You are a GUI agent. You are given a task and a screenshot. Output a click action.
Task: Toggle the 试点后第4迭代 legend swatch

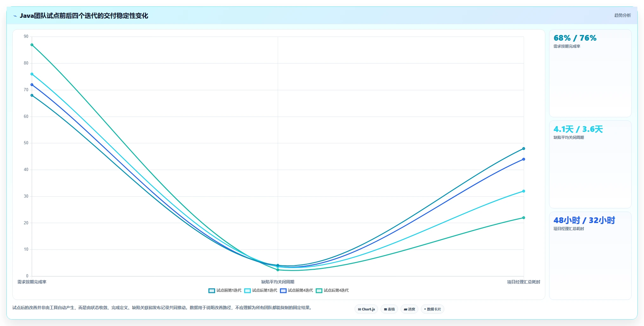click(x=319, y=290)
